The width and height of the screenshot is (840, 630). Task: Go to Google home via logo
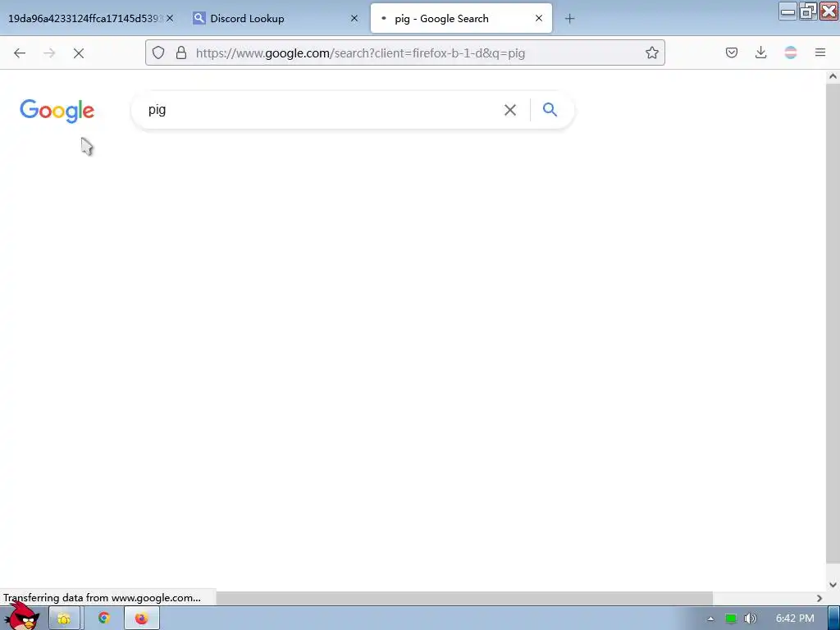click(57, 111)
